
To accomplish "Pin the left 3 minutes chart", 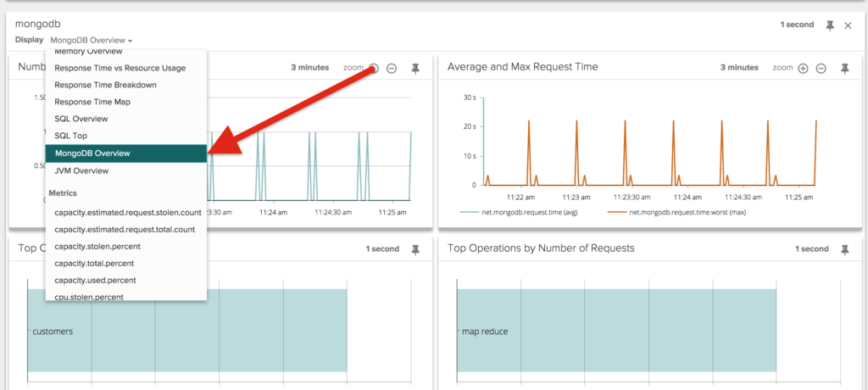I will 415,68.
